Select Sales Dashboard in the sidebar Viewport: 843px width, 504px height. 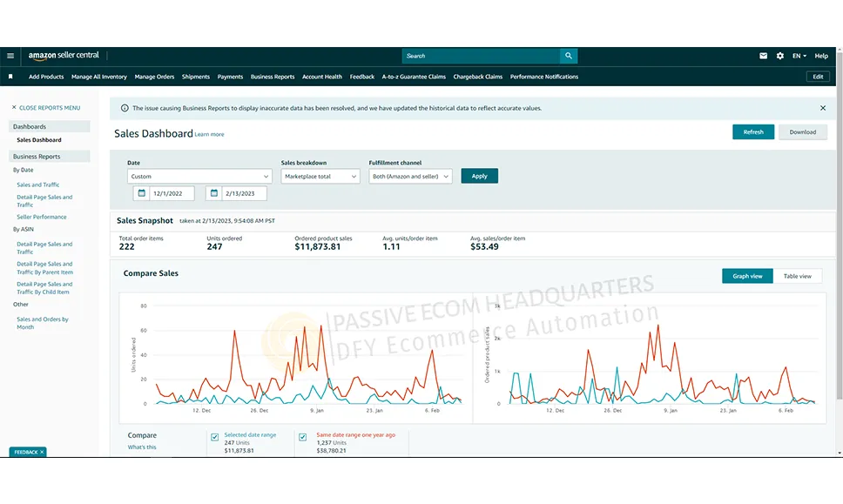[38, 140]
